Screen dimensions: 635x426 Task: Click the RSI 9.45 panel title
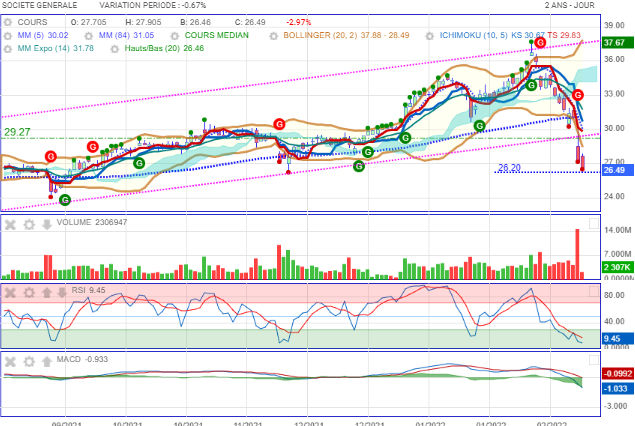pos(88,290)
